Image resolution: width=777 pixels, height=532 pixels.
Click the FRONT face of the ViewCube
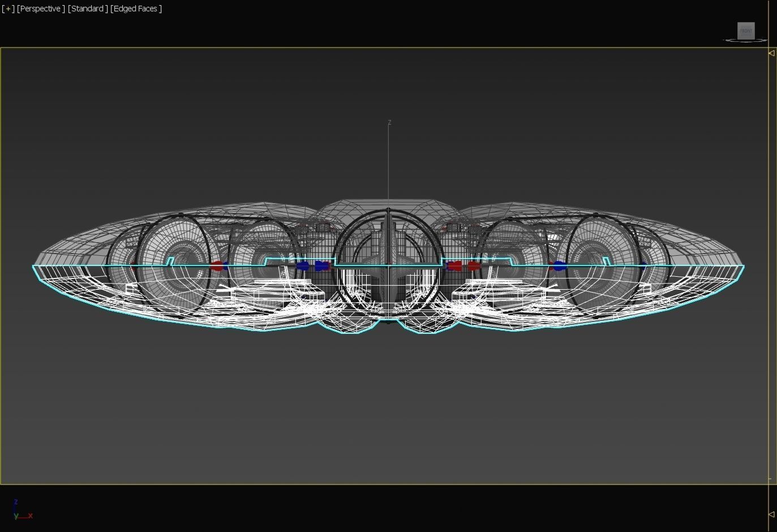tap(746, 31)
